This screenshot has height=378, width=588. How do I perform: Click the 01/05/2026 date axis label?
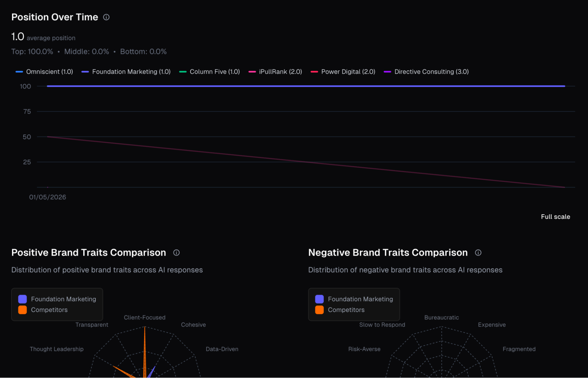[48, 197]
